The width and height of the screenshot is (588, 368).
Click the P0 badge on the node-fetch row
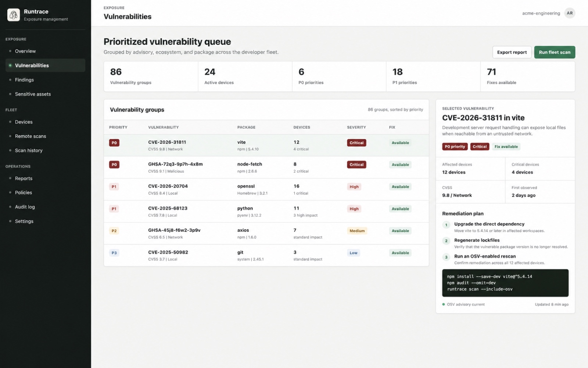[114, 164]
